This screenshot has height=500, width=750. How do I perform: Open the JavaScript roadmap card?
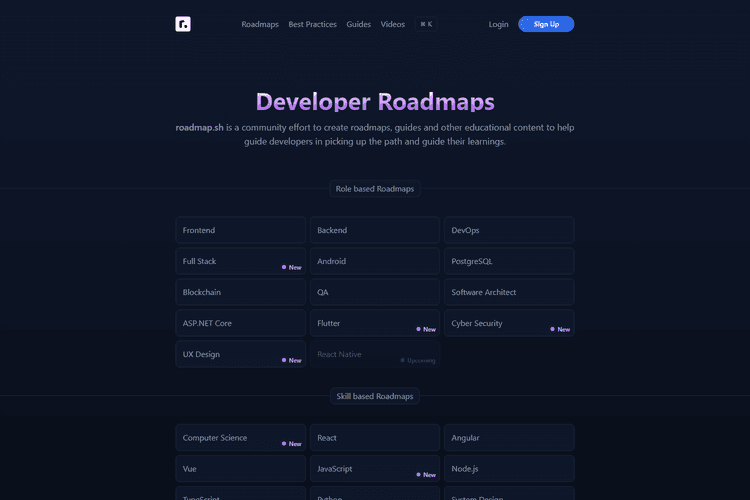[375, 469]
